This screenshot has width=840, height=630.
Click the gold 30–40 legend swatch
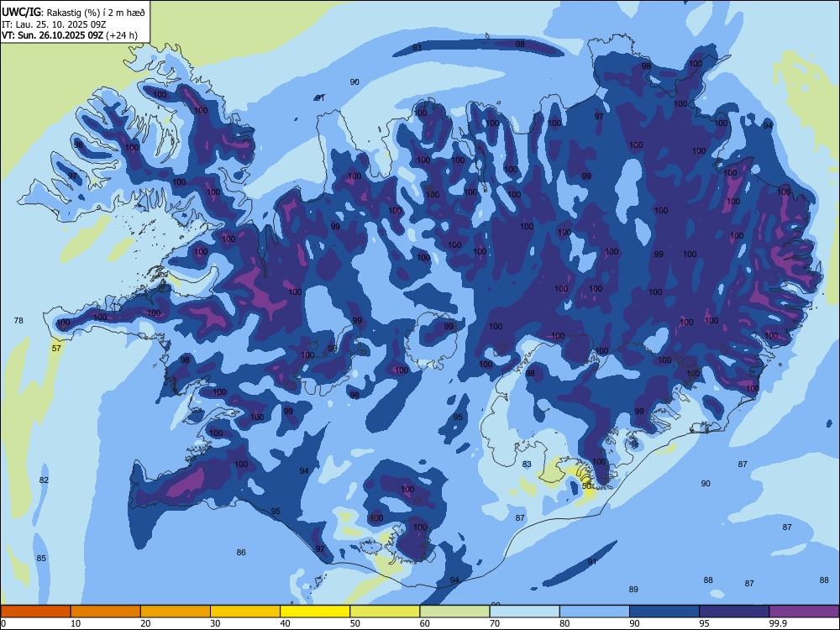245,612
